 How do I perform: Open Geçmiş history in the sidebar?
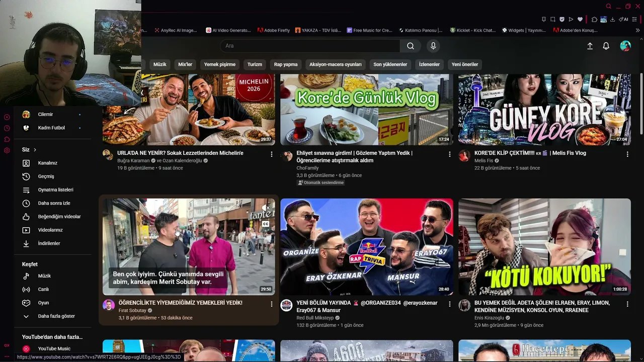pos(53,176)
